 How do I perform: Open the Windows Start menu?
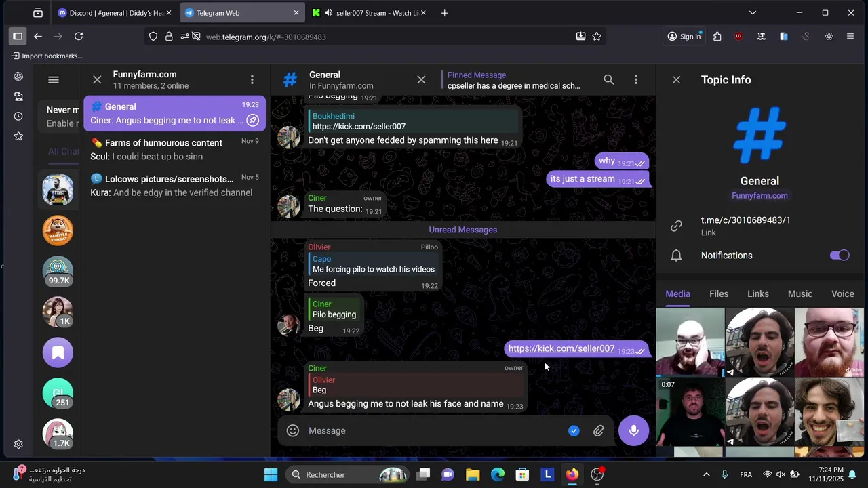point(271,474)
